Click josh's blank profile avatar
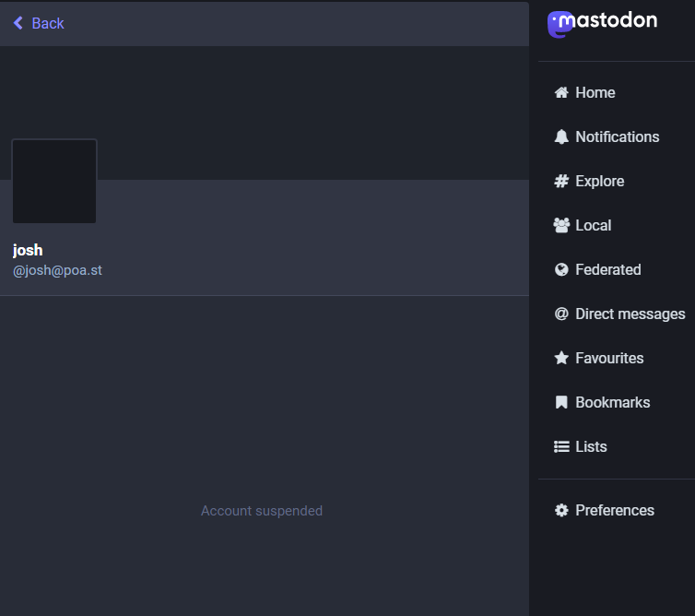Image resolution: width=695 pixels, height=616 pixels. (x=54, y=181)
